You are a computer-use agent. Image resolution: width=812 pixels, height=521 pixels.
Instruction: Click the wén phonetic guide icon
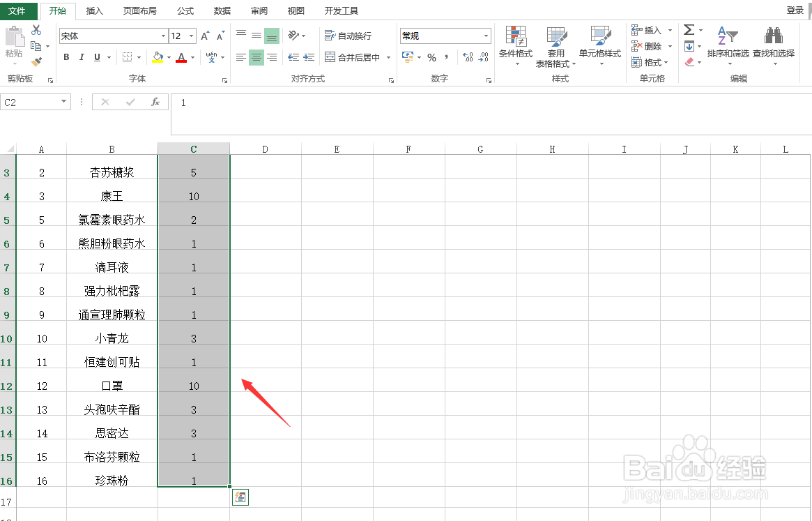click(x=211, y=57)
